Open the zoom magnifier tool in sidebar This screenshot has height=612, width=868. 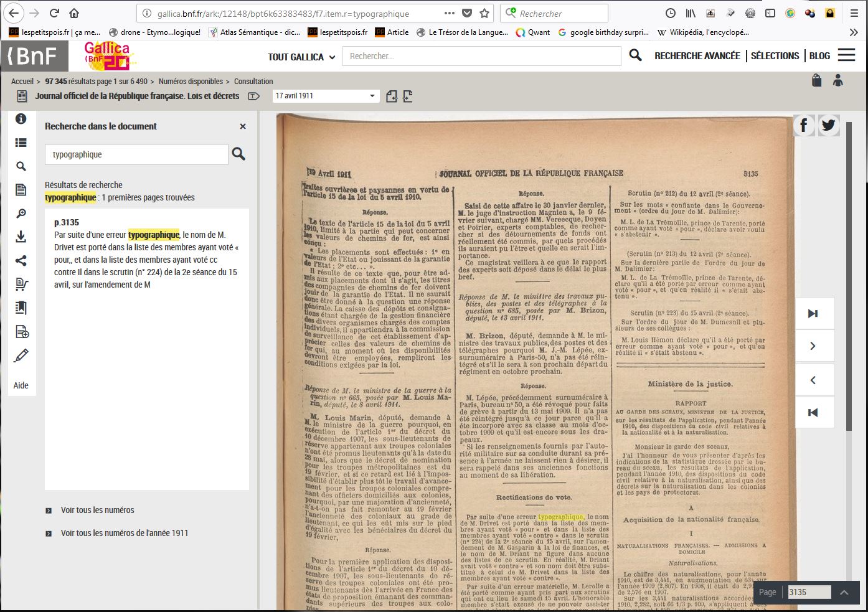coord(21,214)
